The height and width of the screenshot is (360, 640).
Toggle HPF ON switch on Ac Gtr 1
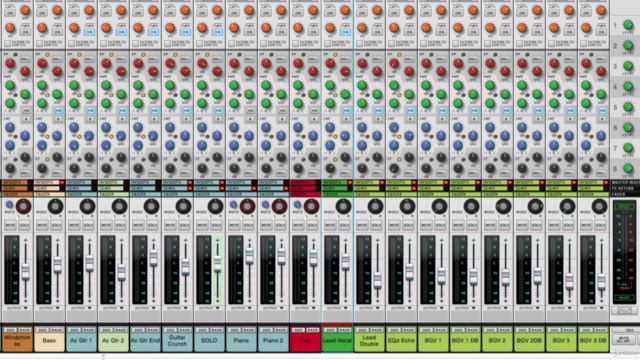89,32
